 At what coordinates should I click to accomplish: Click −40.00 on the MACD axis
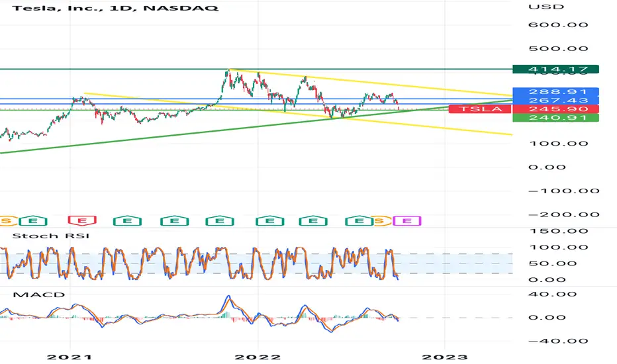pos(558,341)
